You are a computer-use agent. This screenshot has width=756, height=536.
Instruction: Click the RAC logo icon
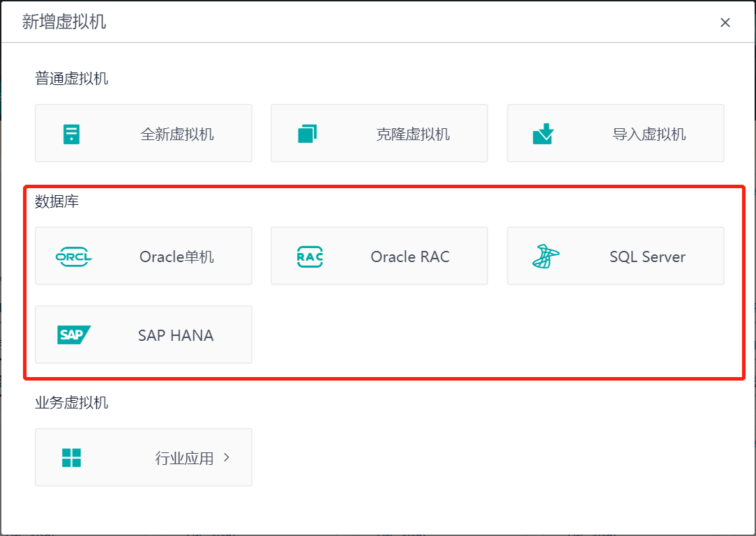pos(310,256)
